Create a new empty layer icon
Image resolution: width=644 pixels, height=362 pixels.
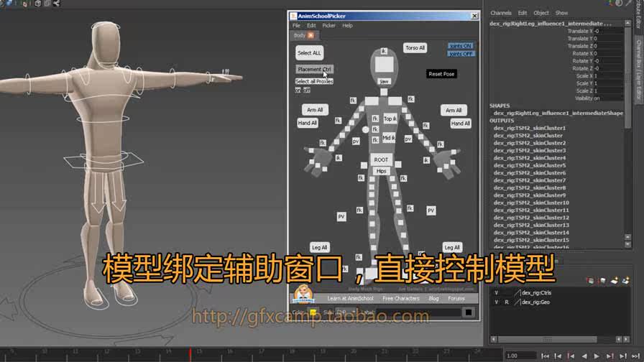pyautogui.click(x=614, y=281)
